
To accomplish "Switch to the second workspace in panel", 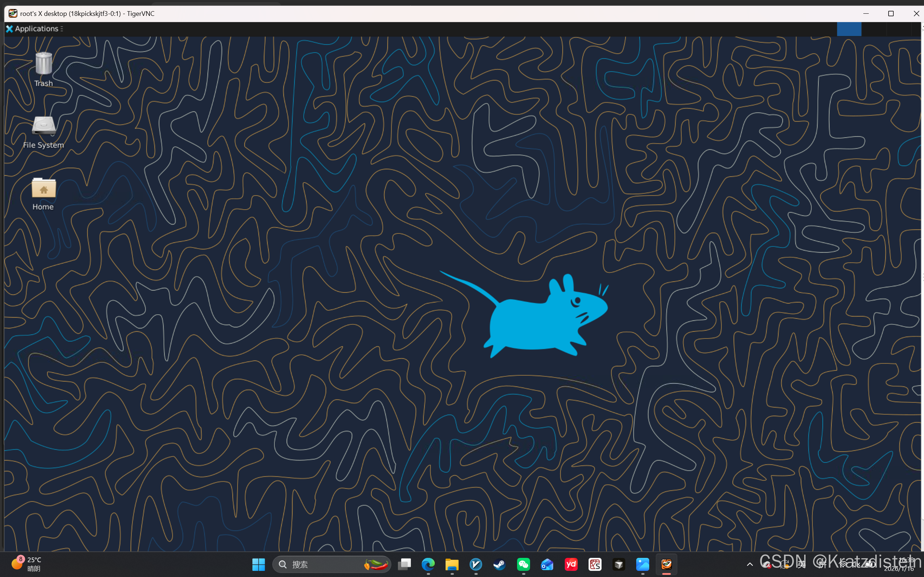I will point(873,29).
